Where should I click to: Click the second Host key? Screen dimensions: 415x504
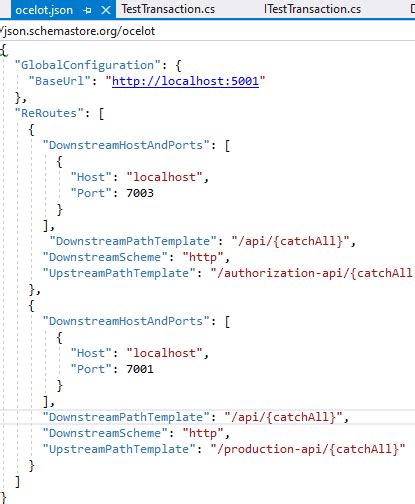point(91,353)
